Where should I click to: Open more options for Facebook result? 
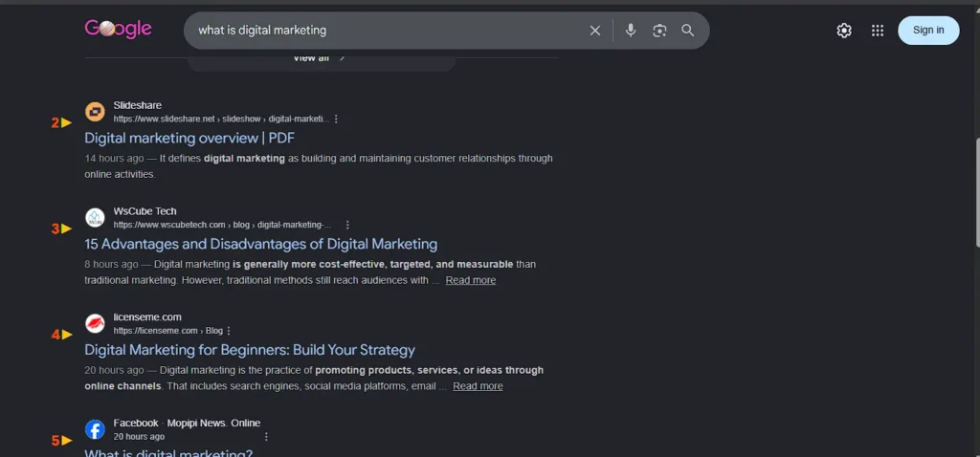[x=266, y=436]
